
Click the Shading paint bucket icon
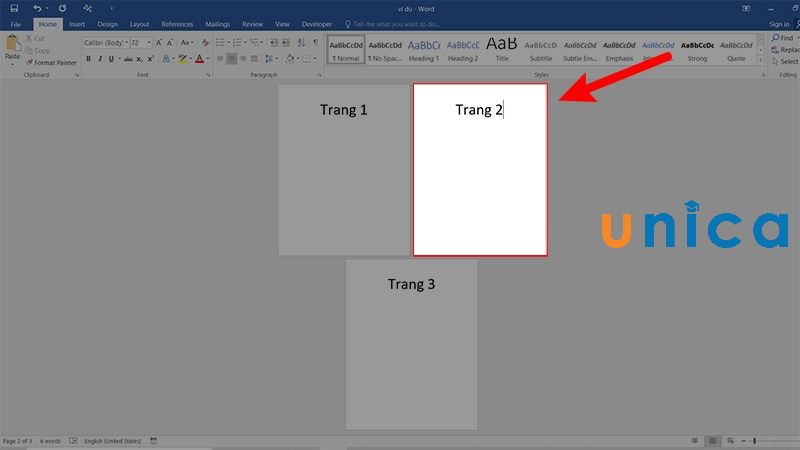tap(290, 59)
